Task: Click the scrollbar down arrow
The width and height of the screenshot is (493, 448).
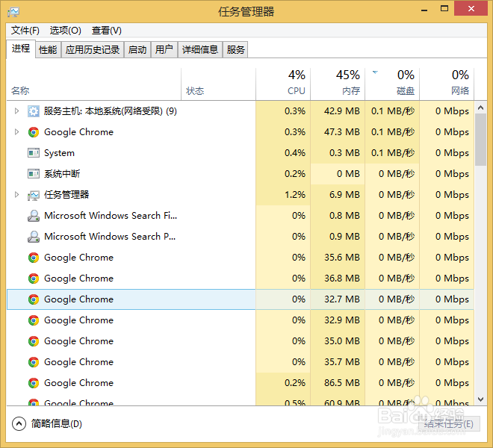Action: pyautogui.click(x=480, y=399)
